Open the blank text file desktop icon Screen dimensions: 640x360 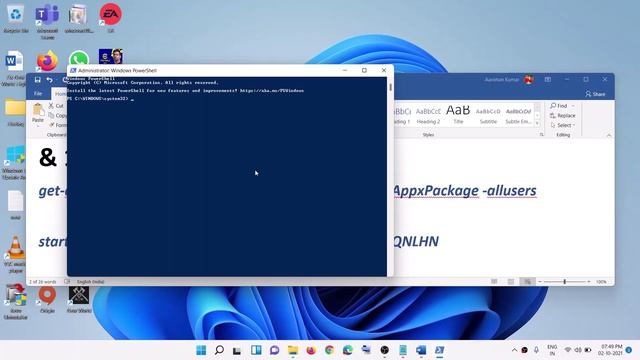[x=16, y=205]
